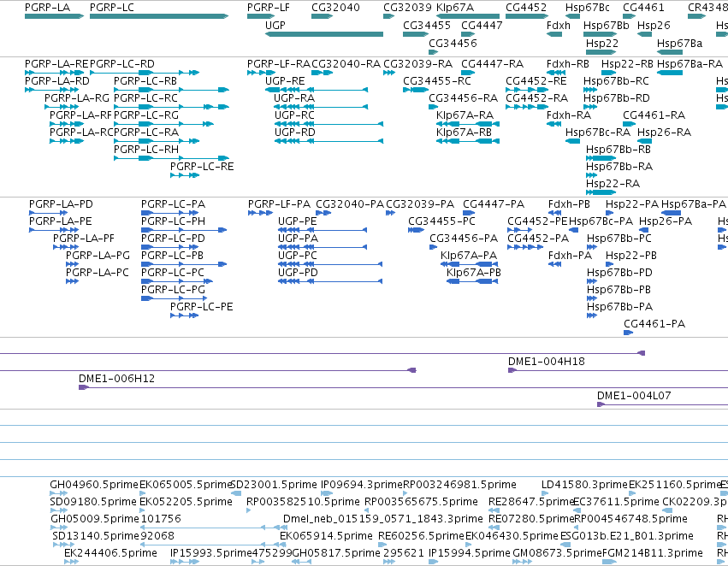Click EST IP09694.3prime
Screen dimensions: 728x566
click(x=327, y=493)
